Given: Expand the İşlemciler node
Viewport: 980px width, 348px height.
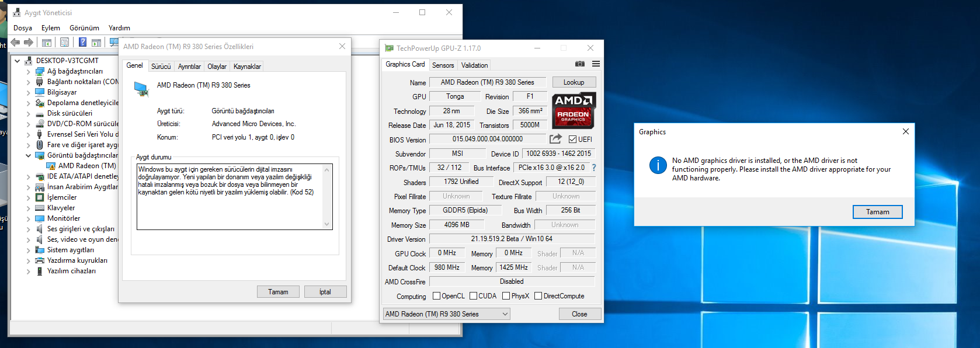Looking at the screenshot, I should 28,197.
